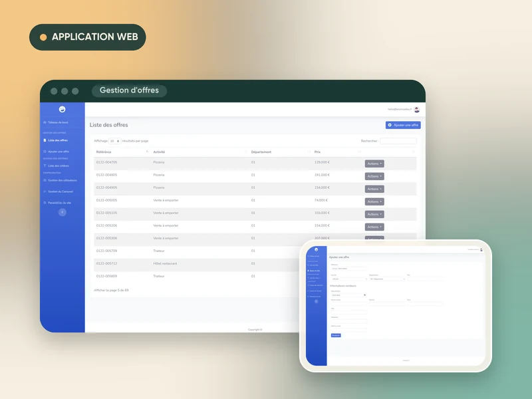Click reference 0122-004705
The height and width of the screenshot is (399, 532).
click(x=106, y=162)
